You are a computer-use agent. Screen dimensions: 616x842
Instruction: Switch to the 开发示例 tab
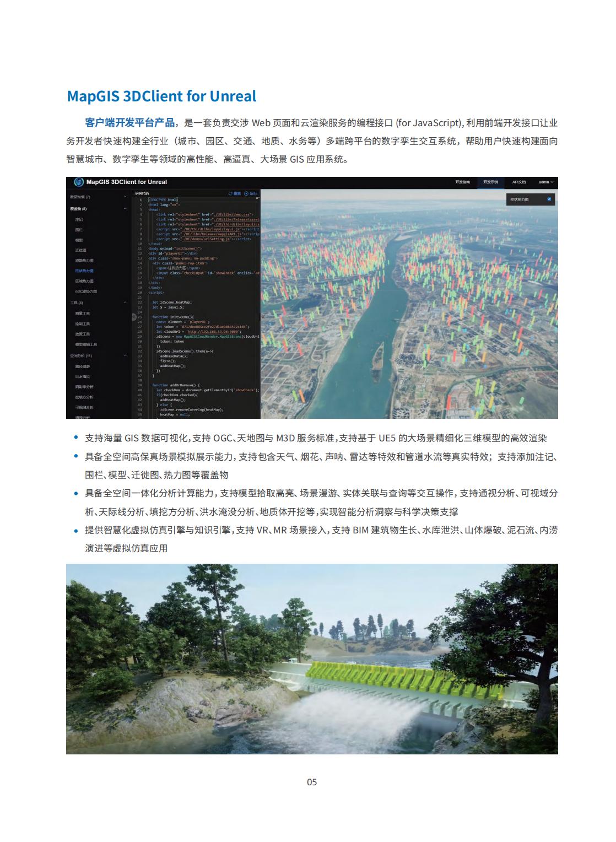point(491,182)
